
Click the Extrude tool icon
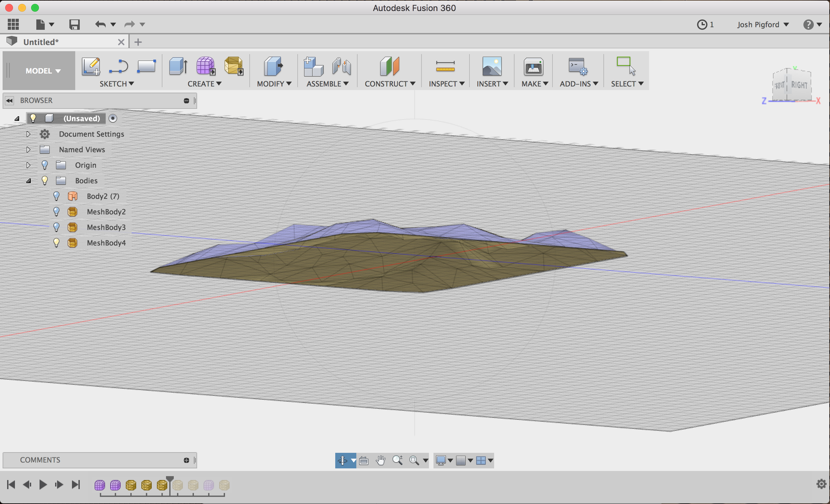(x=178, y=66)
